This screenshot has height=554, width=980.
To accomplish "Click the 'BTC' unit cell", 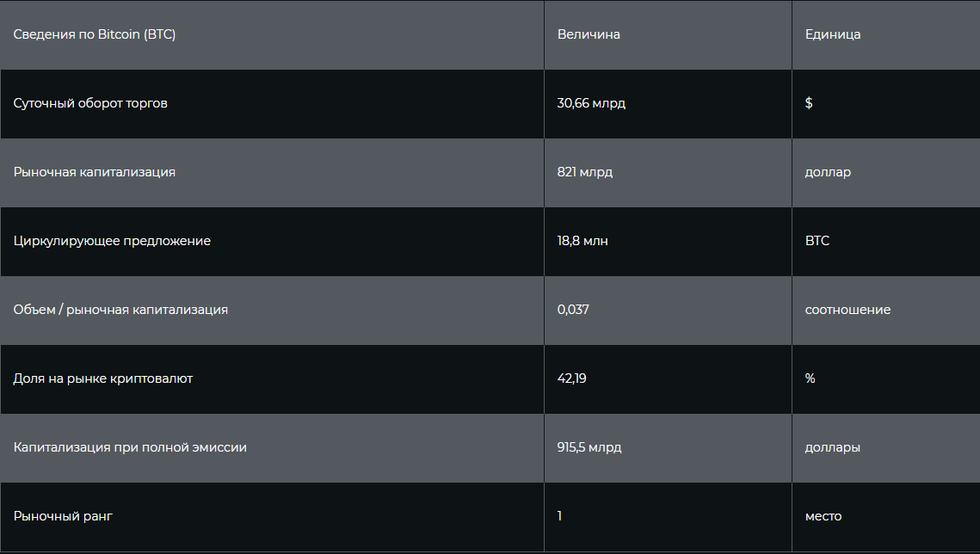I will coord(817,241).
